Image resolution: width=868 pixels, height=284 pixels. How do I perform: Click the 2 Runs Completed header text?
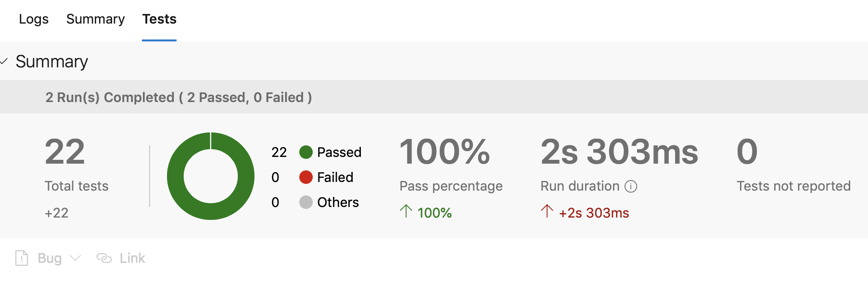pyautogui.click(x=178, y=97)
